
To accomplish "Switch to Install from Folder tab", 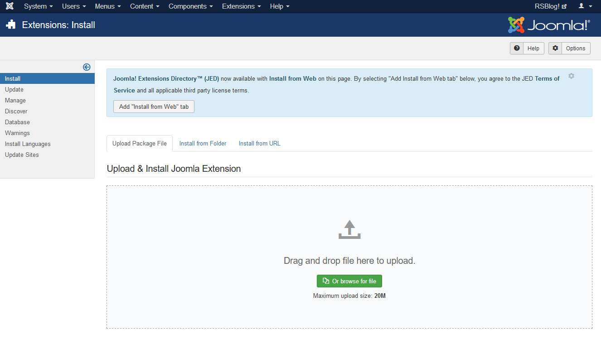I will pos(203,143).
